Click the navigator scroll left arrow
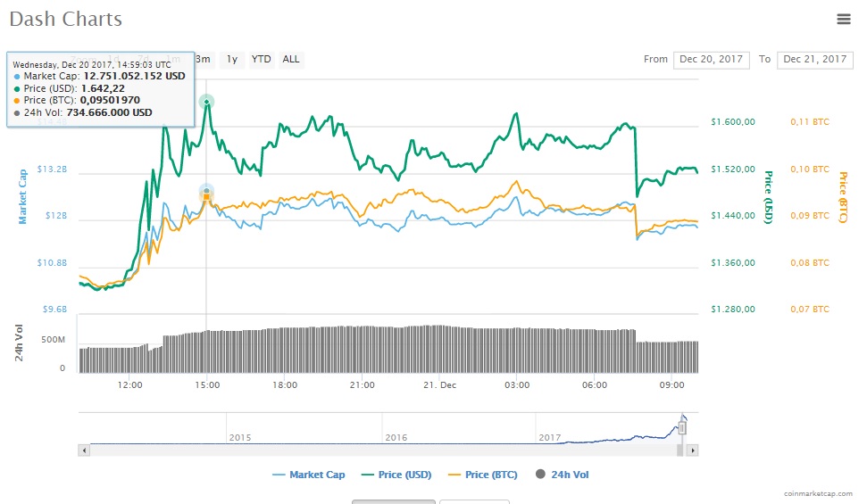The image size is (867, 504). (84, 450)
